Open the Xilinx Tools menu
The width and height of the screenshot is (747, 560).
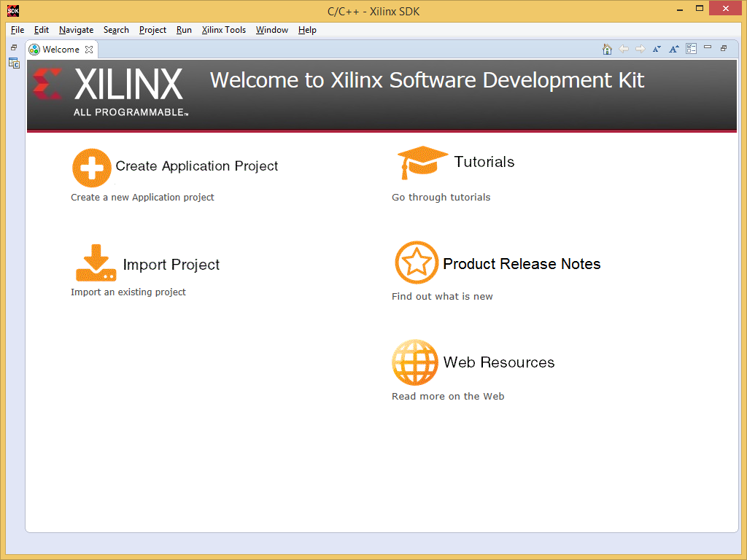click(223, 29)
